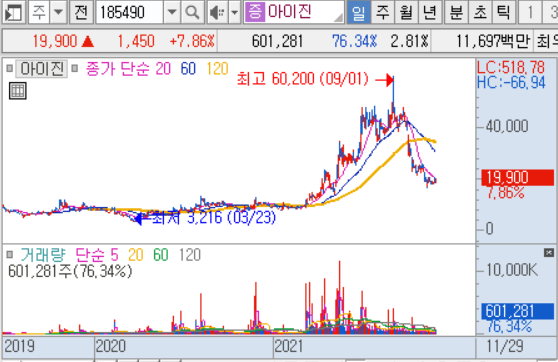
Task: Click the red 19,900 price axis tag
Action: (517, 177)
